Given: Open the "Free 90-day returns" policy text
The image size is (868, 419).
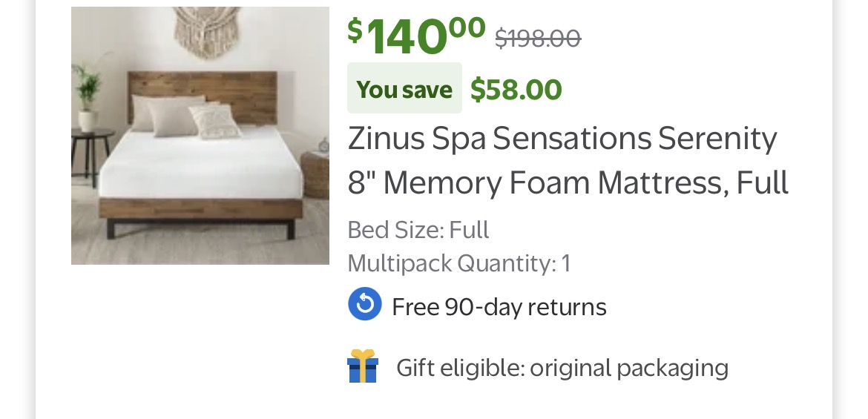Looking at the screenshot, I should (499, 307).
